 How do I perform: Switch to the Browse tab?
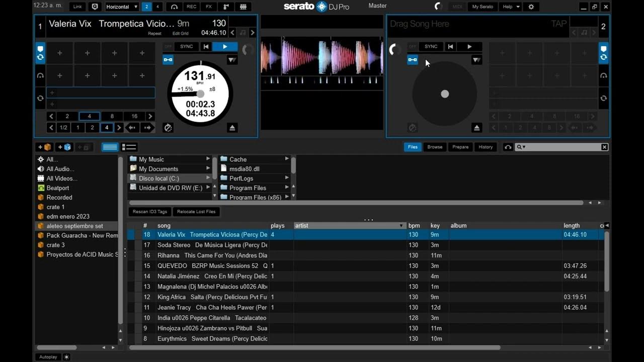click(x=435, y=147)
